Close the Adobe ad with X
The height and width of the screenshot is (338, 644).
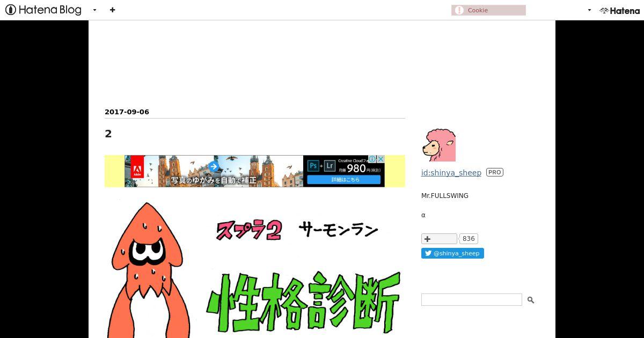point(380,159)
